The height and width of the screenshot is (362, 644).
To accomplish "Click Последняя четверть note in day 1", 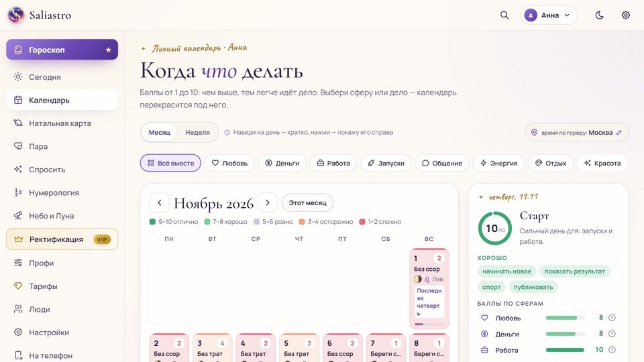I will 429,302.
